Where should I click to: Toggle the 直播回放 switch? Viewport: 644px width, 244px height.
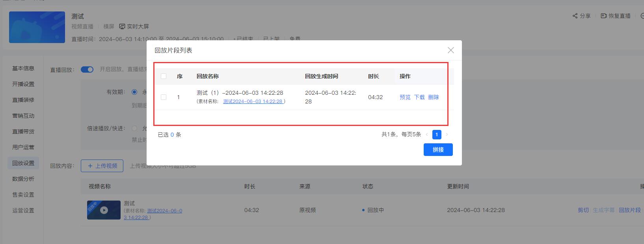coord(87,69)
